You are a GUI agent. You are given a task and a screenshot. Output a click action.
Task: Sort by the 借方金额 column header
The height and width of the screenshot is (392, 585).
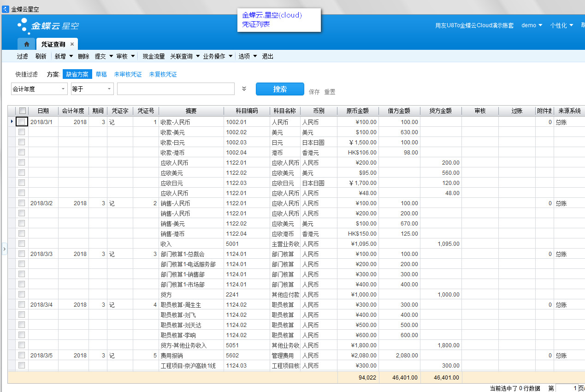click(x=399, y=111)
